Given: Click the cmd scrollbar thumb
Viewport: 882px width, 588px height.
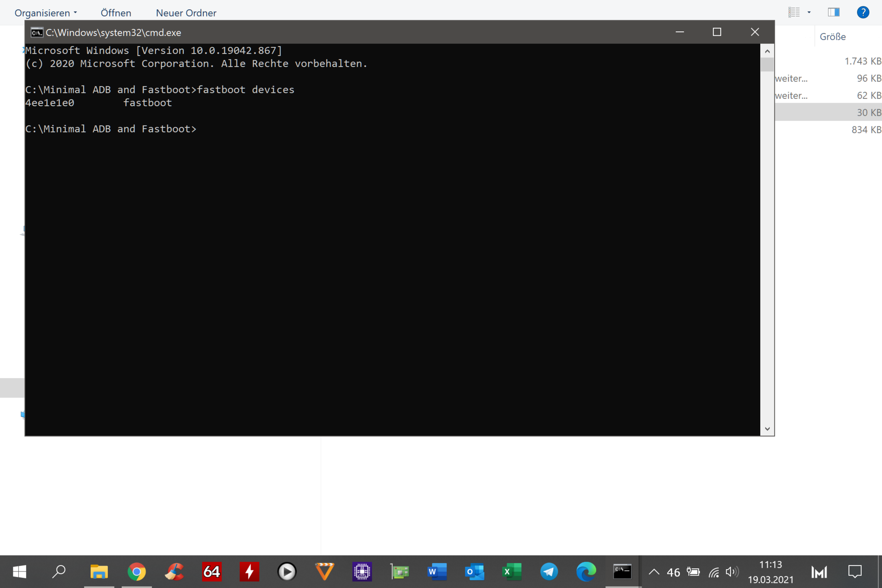Looking at the screenshot, I should coord(767,64).
